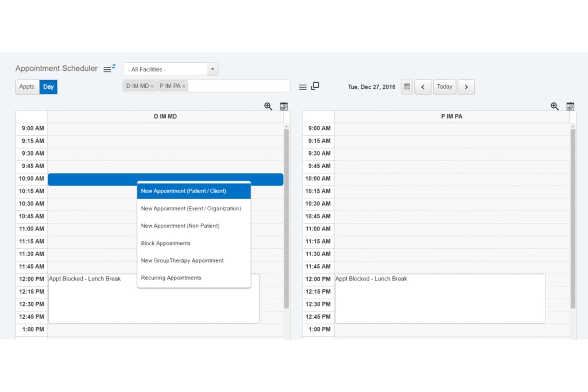Open the All Facilities dropdown
Screen dimensions: 588x392
coord(170,69)
